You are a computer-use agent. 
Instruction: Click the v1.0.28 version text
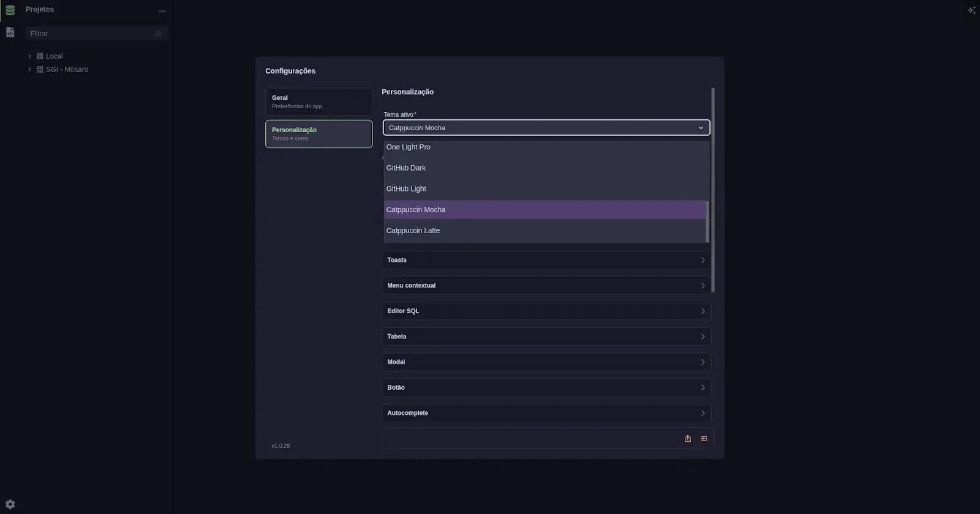281,446
